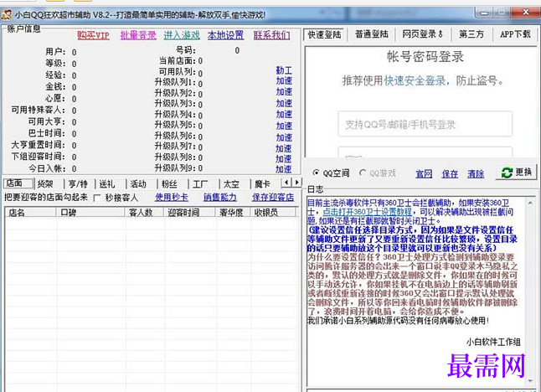
Task: Click the 保存 link
Action: click(450, 174)
